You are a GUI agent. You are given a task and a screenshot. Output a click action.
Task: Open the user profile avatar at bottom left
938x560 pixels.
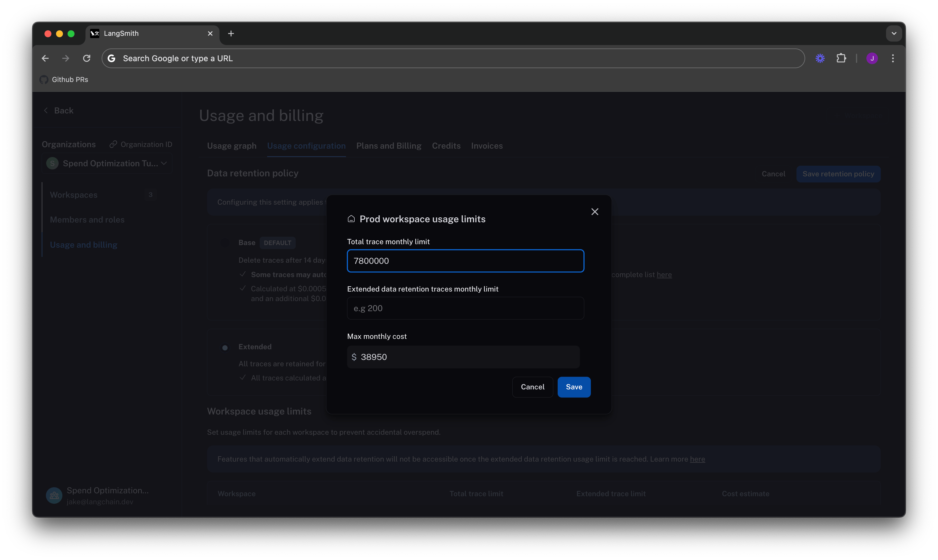tap(54, 495)
